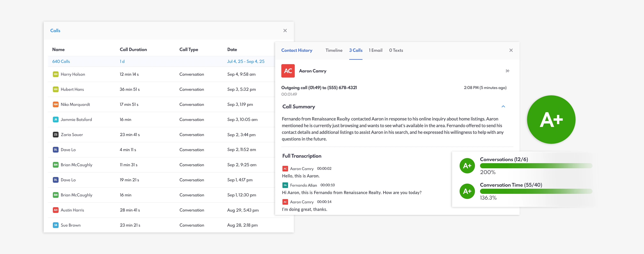Click the big green A+ grade badge
This screenshot has height=254, width=644.
[x=551, y=120]
